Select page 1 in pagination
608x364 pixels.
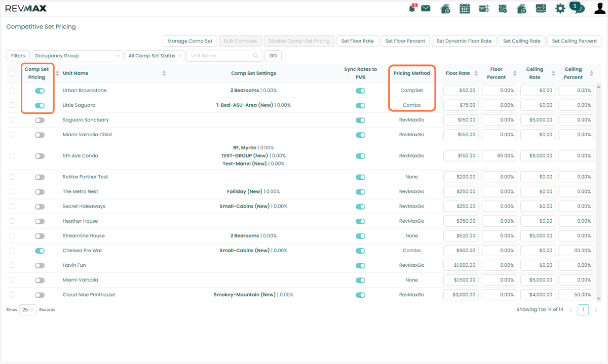(583, 310)
